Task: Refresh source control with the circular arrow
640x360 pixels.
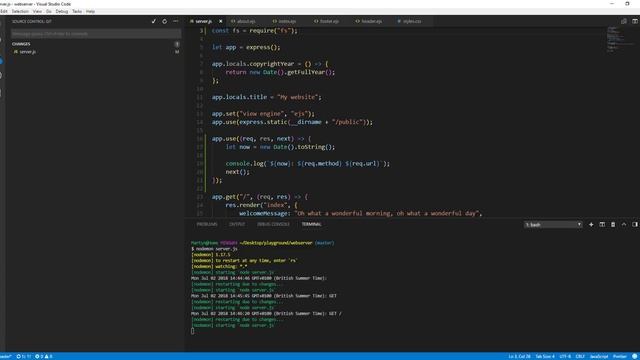Action: coord(164,21)
